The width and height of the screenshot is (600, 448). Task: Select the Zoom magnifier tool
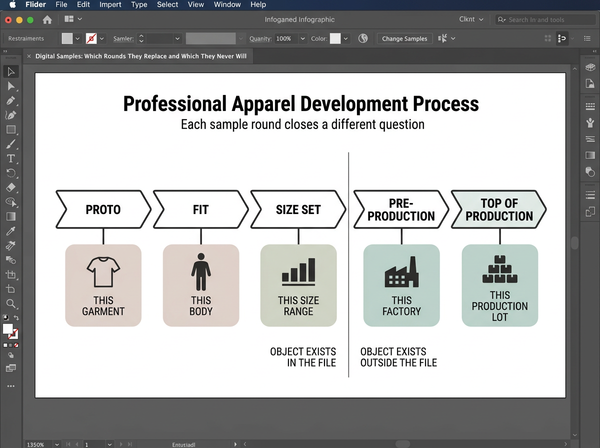(11, 304)
